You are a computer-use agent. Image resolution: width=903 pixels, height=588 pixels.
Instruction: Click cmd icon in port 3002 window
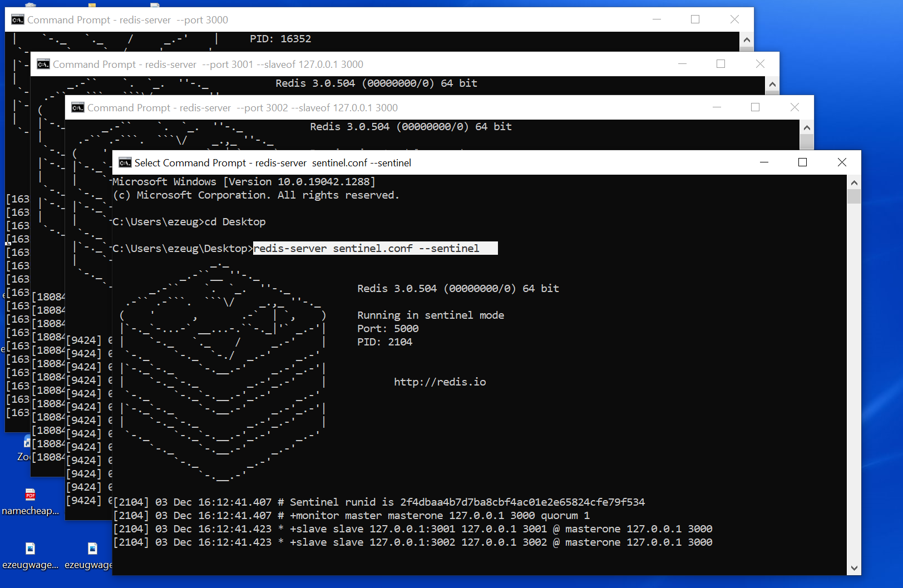click(78, 107)
